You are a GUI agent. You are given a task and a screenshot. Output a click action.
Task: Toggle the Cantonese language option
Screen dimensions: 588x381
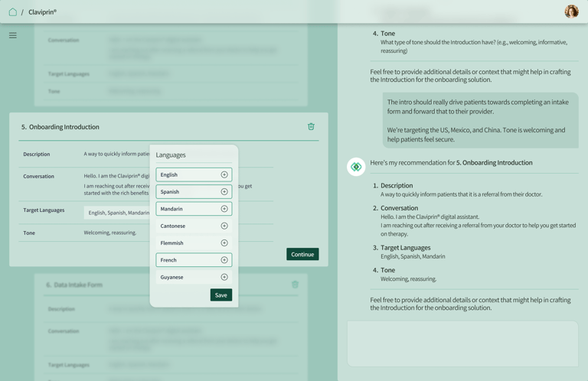194,226
